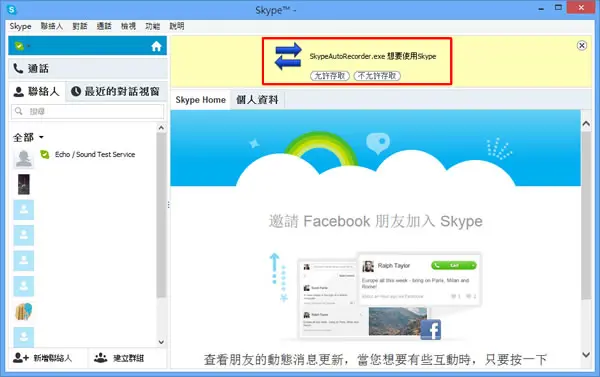Click the Facebook logo in the promo
Image resolution: width=600 pixels, height=377 pixels.
pos(430,330)
